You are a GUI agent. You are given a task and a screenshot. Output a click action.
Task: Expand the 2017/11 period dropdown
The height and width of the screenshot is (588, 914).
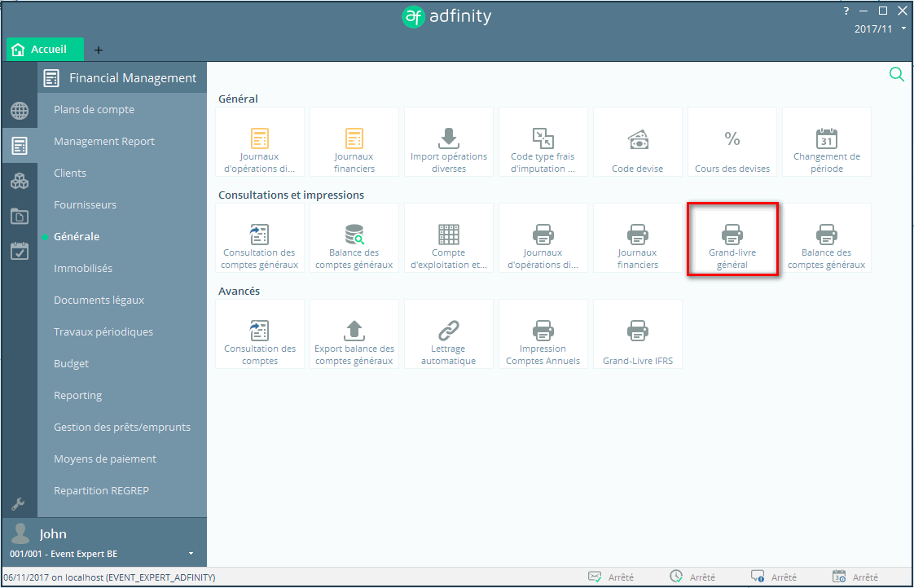click(x=903, y=29)
